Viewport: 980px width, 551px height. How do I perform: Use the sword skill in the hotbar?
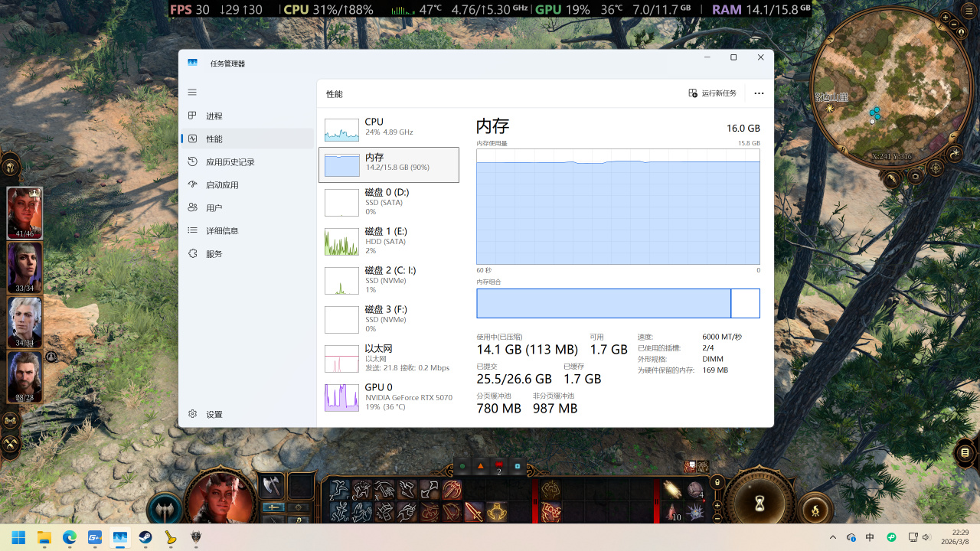tap(474, 511)
